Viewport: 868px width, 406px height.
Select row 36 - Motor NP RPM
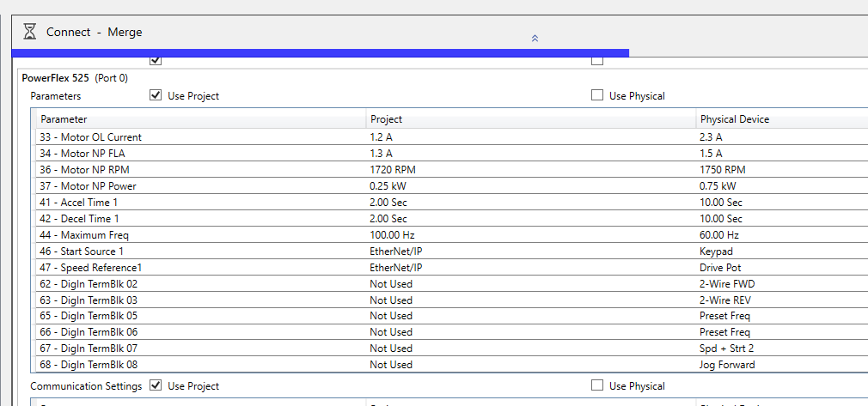pyautogui.click(x=452, y=170)
